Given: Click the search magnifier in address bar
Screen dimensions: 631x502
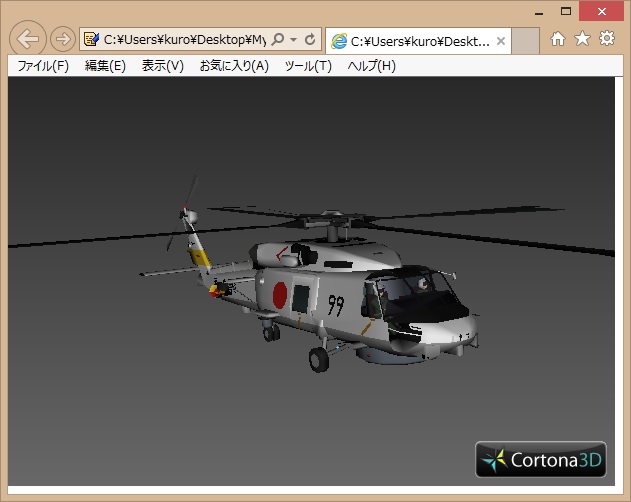Looking at the screenshot, I should (278, 40).
